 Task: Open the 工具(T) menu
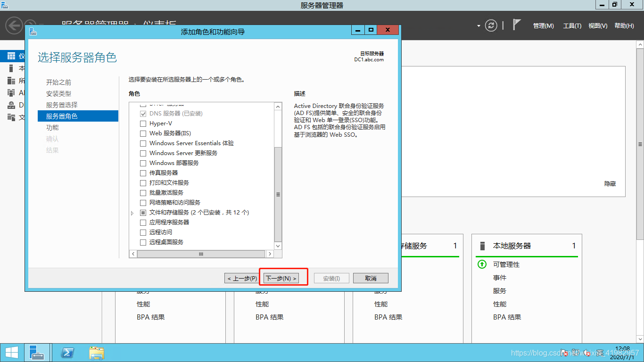[572, 26]
